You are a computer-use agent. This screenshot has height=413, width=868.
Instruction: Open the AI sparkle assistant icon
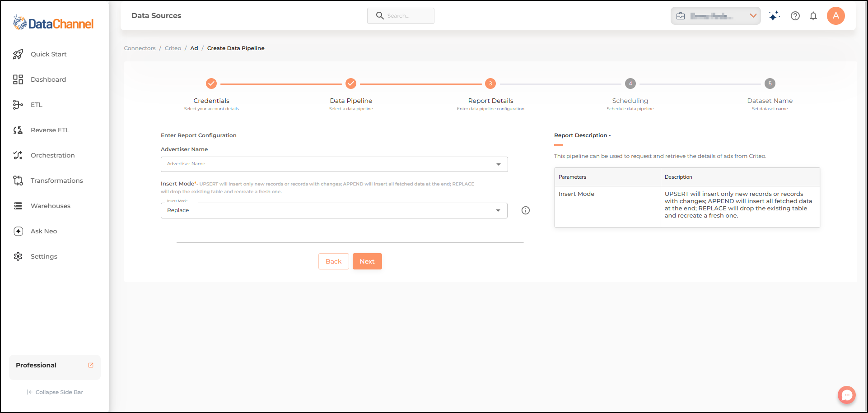point(774,16)
